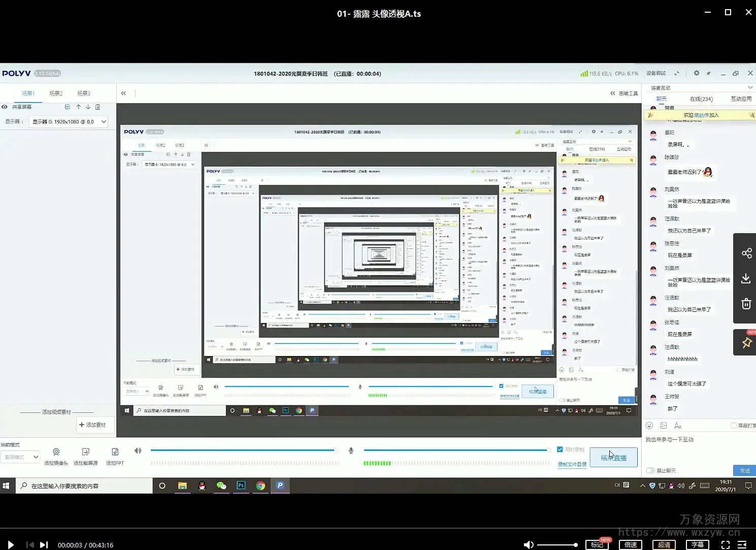This screenshot has height=550, width=756.
Task: Click the pin icon with NEW badge
Action: [x=746, y=343]
